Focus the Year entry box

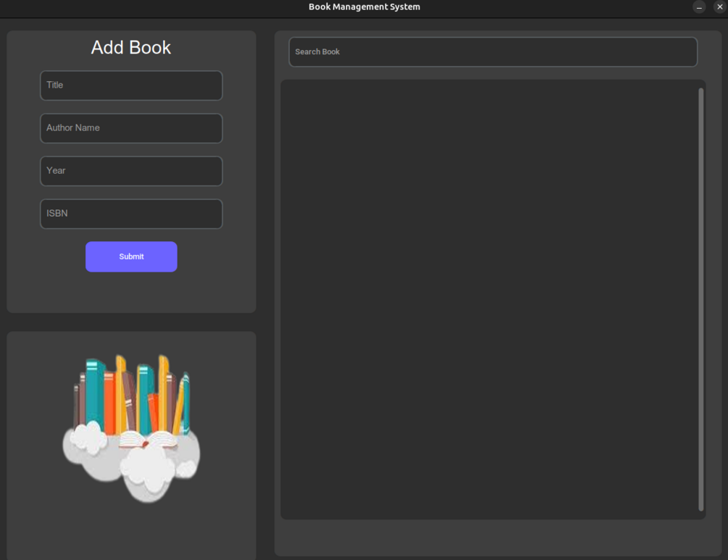point(131,170)
